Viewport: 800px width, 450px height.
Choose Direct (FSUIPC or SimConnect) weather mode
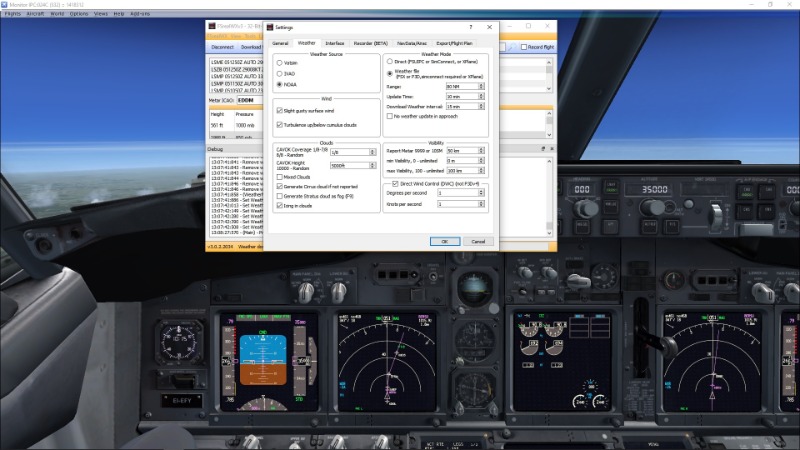[390, 61]
